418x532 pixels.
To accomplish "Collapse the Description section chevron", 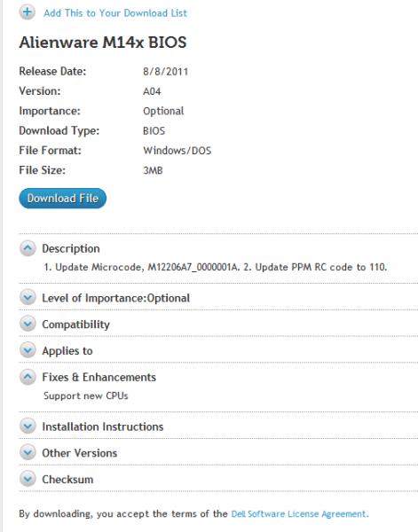I will point(28,248).
